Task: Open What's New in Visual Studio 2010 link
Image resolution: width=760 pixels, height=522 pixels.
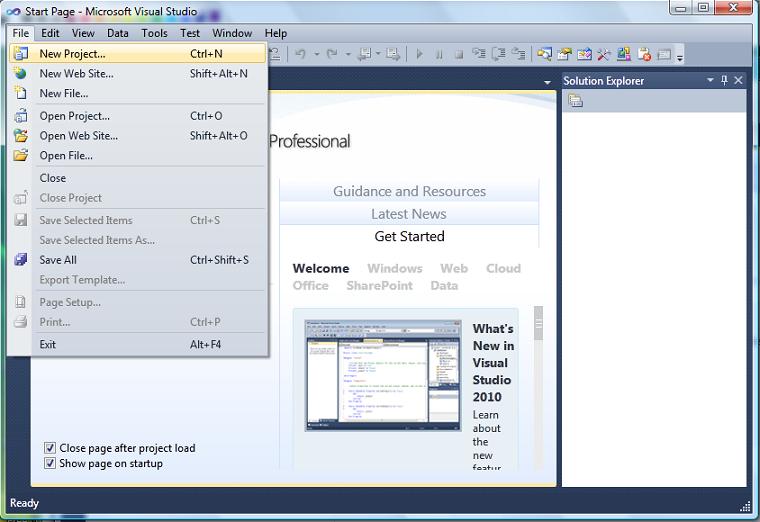Action: tap(493, 363)
